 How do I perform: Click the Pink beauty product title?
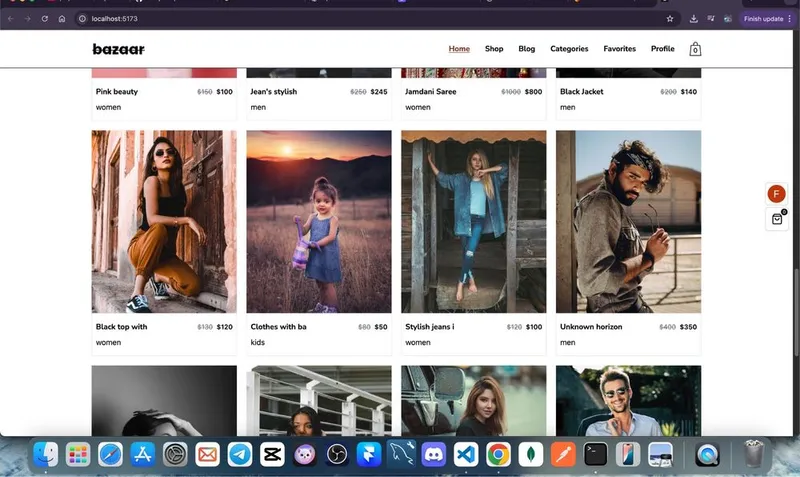click(117, 92)
